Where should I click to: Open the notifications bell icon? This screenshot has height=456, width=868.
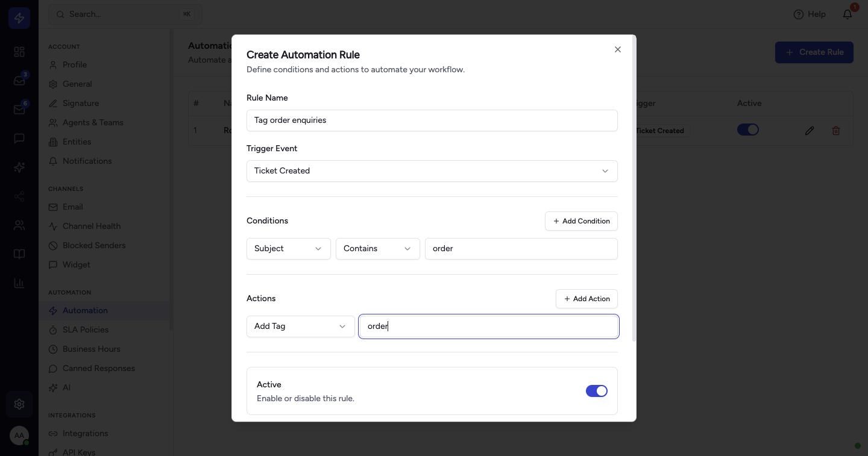(x=848, y=14)
